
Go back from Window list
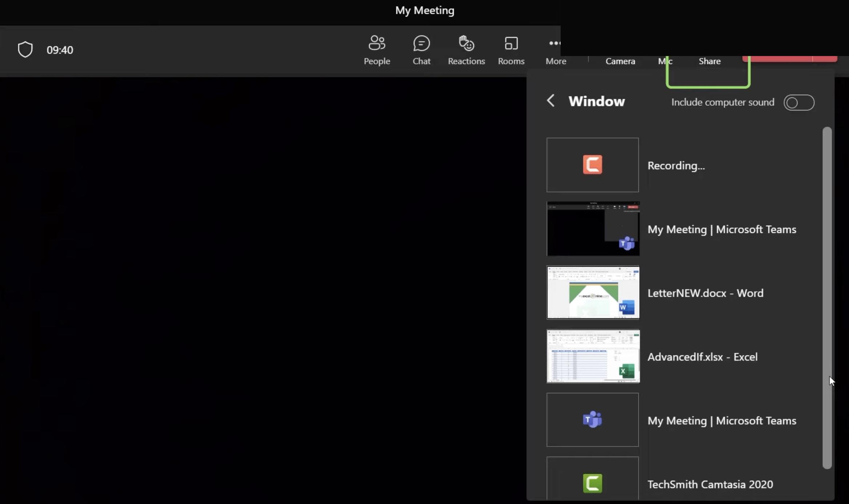(x=550, y=101)
